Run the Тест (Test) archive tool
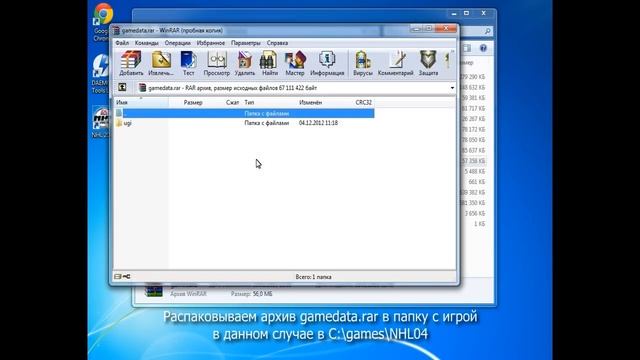This screenshot has height=360, width=640. 188,63
